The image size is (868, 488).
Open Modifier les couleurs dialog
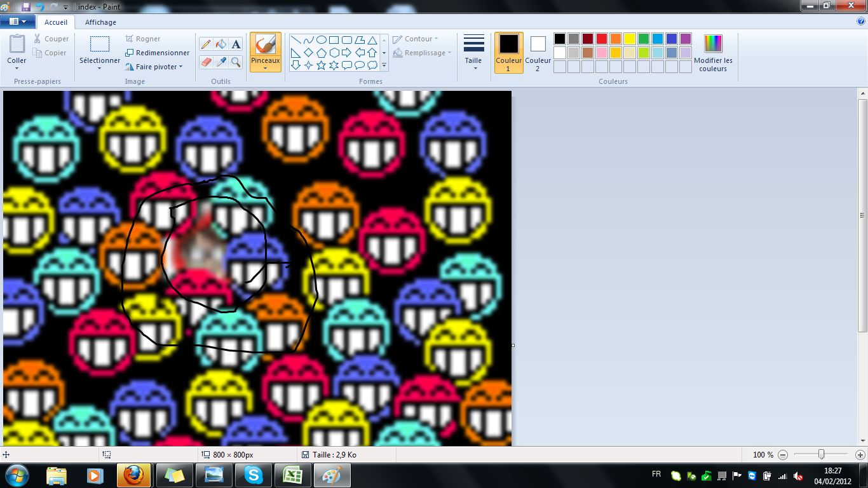point(713,53)
